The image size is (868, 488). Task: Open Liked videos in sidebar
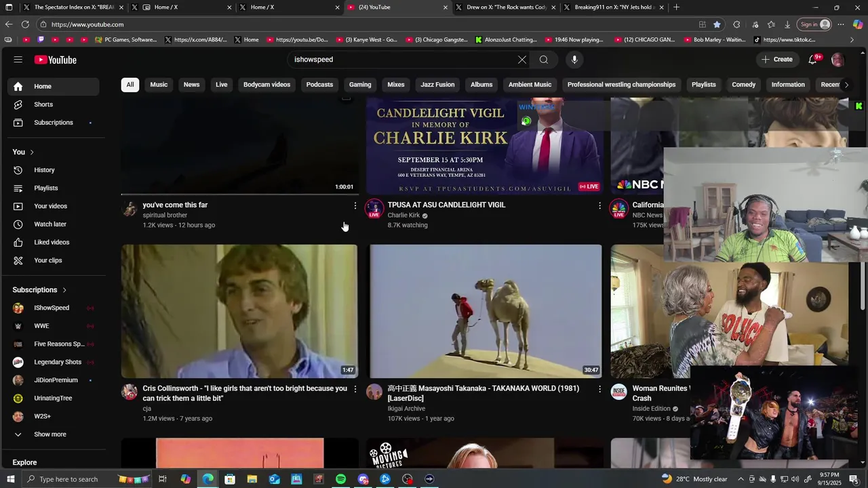pyautogui.click(x=54, y=243)
